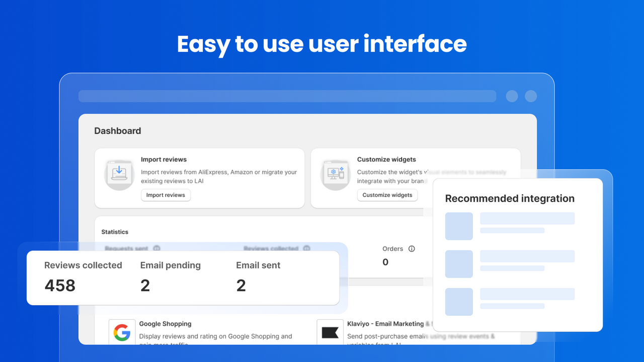This screenshot has width=644, height=362.
Task: Select the Google Shopping logo
Action: pyautogui.click(x=122, y=332)
